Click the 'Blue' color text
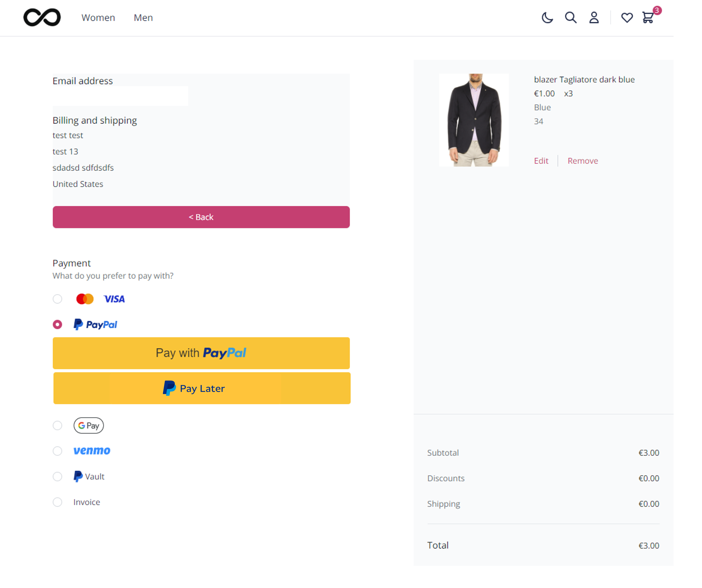This screenshot has width=702, height=588. [x=542, y=107]
